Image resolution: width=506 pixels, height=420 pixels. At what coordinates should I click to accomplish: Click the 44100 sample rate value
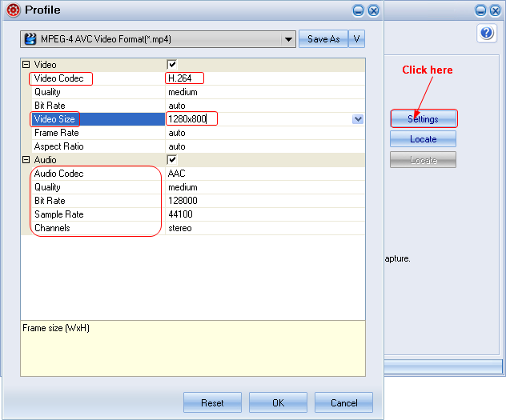click(x=181, y=214)
